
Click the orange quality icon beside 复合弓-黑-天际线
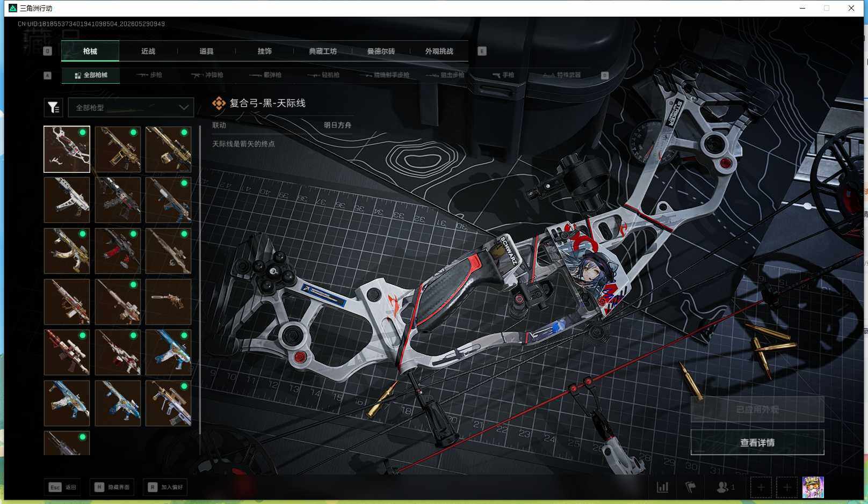tap(219, 103)
